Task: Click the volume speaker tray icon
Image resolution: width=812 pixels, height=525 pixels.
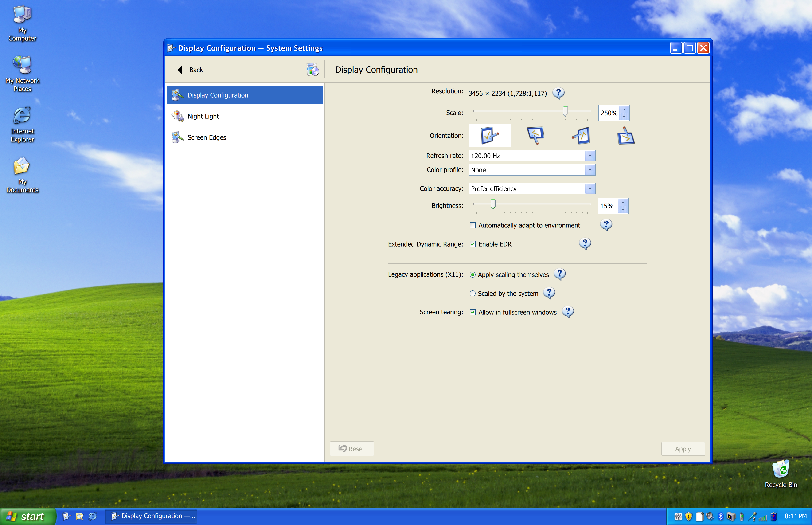Action: [709, 517]
